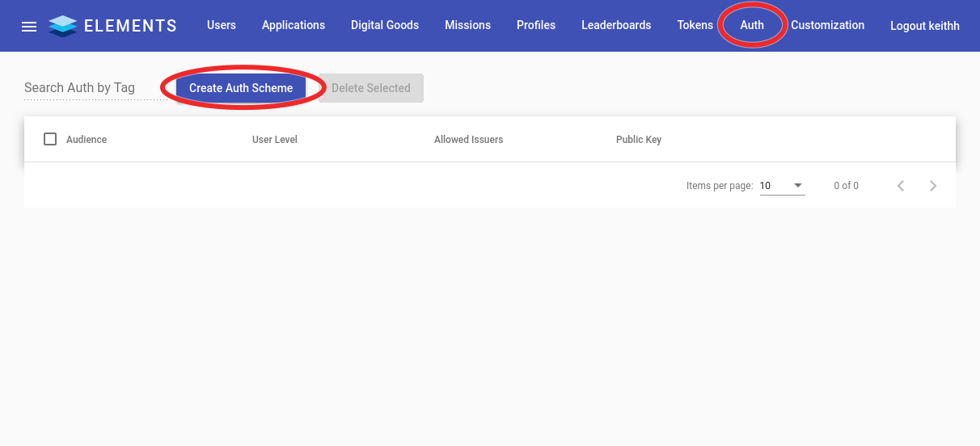Viewport: 980px width, 446px height.
Task: Open the Items per page dropdown
Action: (782, 186)
